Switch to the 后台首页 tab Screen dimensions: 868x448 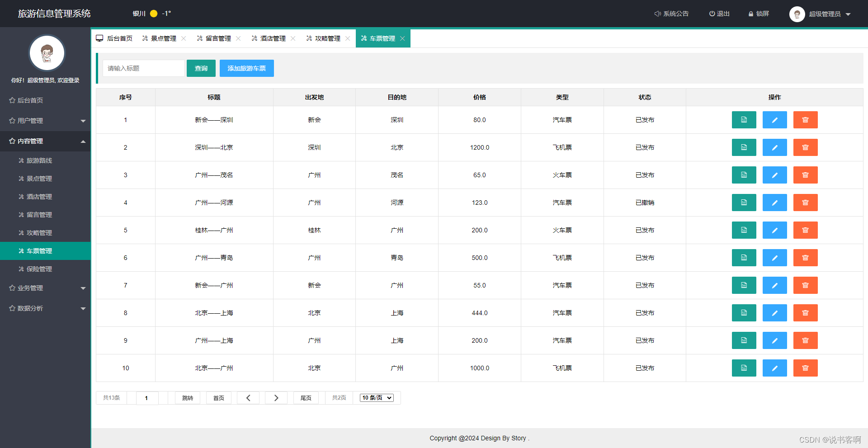tap(114, 38)
